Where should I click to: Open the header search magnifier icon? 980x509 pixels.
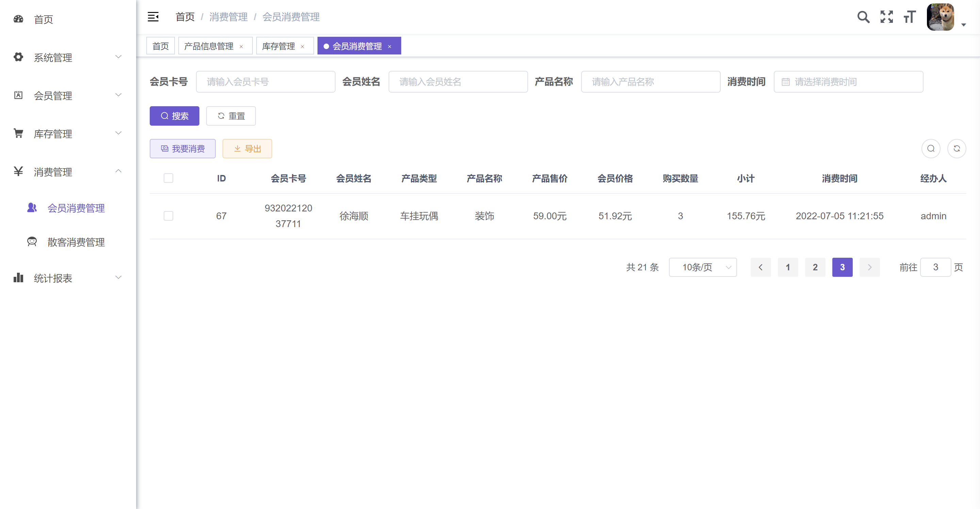pos(863,17)
